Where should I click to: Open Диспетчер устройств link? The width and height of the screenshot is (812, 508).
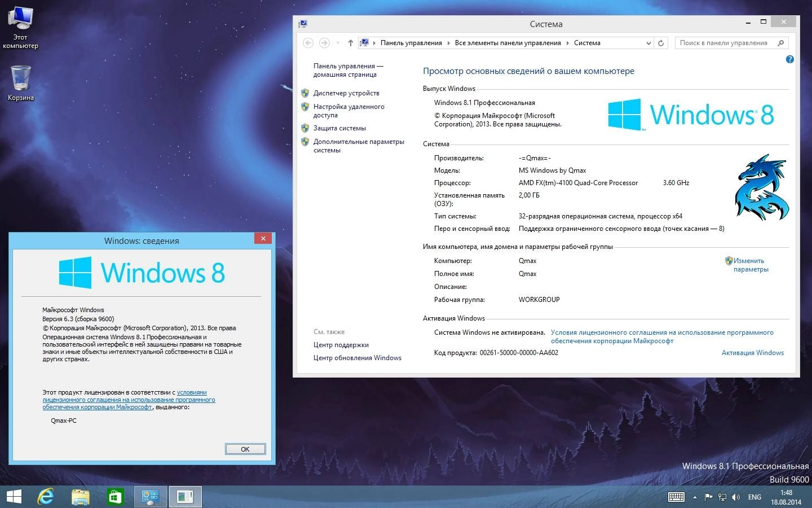346,93
